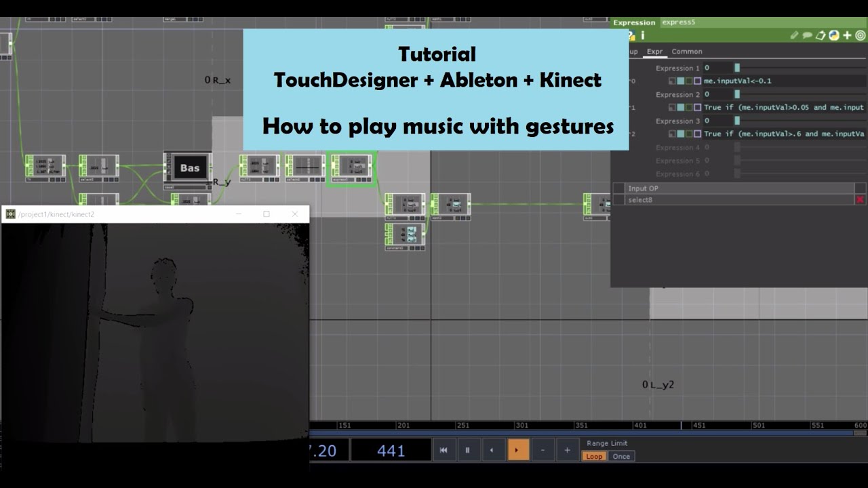Click the left box of the Input OP row
The height and width of the screenshot is (488, 868).
coord(618,188)
